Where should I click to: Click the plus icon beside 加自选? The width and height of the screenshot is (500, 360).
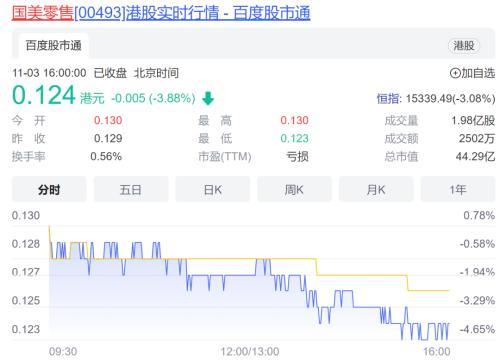pyautogui.click(x=455, y=73)
